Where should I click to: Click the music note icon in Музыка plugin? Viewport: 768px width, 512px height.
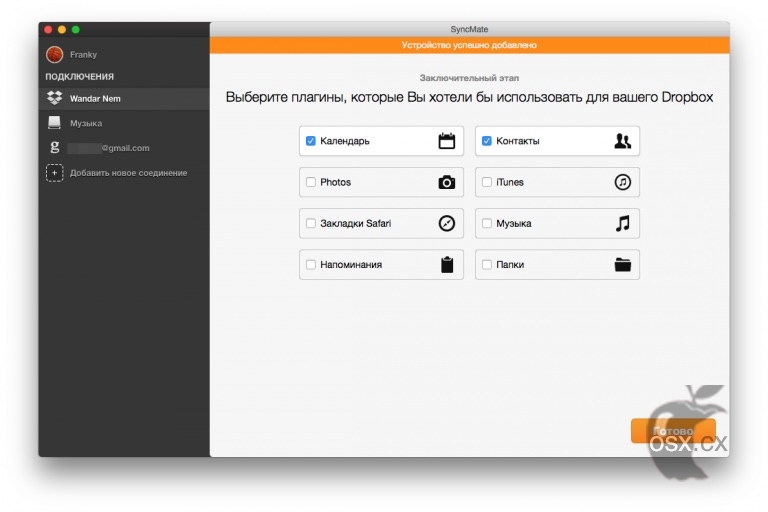(x=623, y=223)
